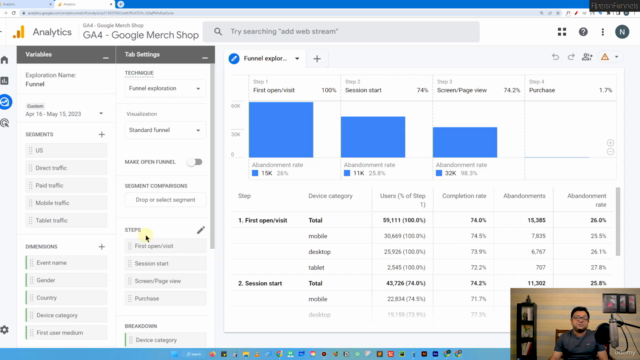The width and height of the screenshot is (640, 360).
Task: Open the GA4 Google Merch Shop property selector
Action: pyautogui.click(x=140, y=31)
